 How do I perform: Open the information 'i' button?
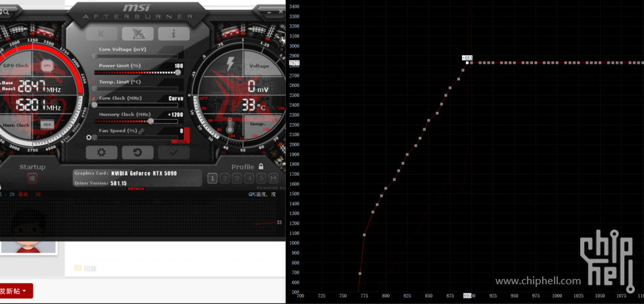tap(173, 34)
